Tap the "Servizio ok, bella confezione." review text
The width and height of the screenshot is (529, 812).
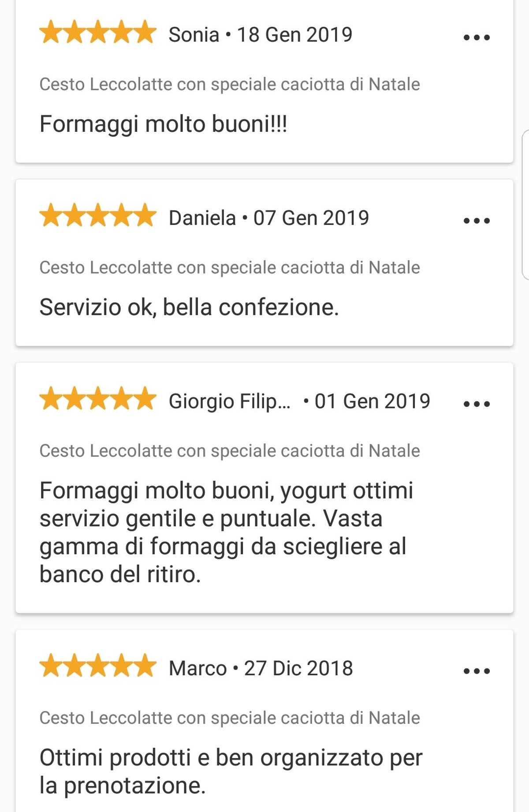click(x=189, y=307)
